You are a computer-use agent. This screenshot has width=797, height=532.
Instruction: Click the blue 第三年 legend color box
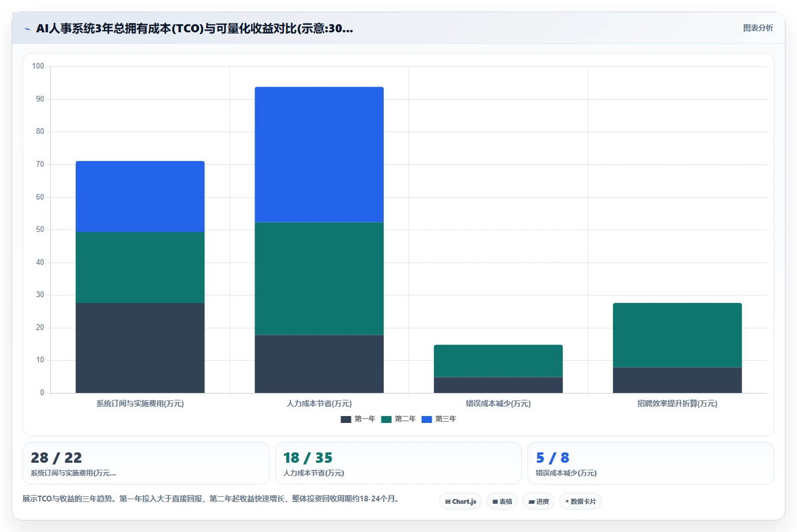[426, 419]
